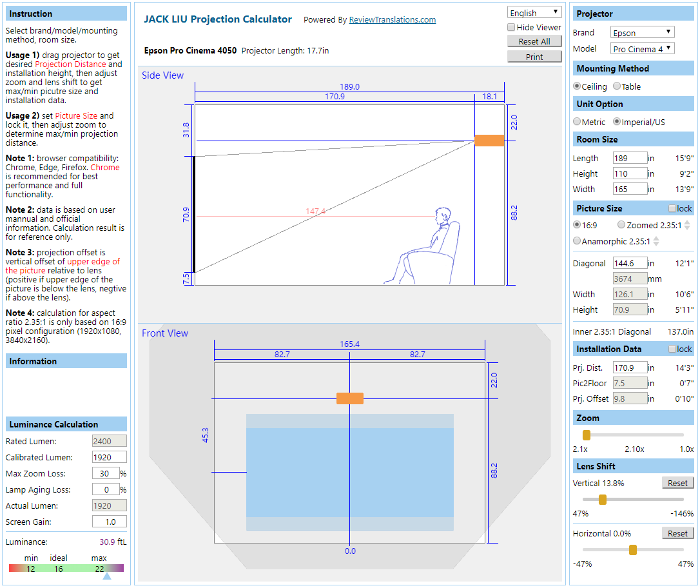Click the Inner 2.35:1 Diagonal 137.0in value
The width and height of the screenshot is (700, 588).
click(681, 332)
